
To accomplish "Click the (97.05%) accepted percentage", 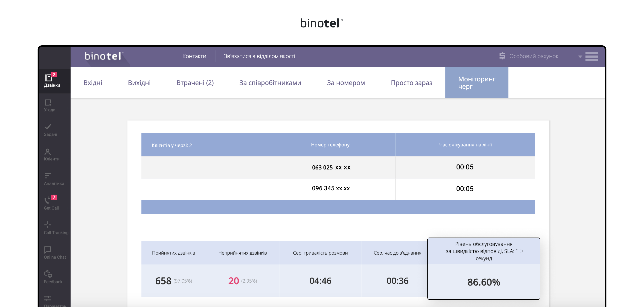I will (x=183, y=281).
